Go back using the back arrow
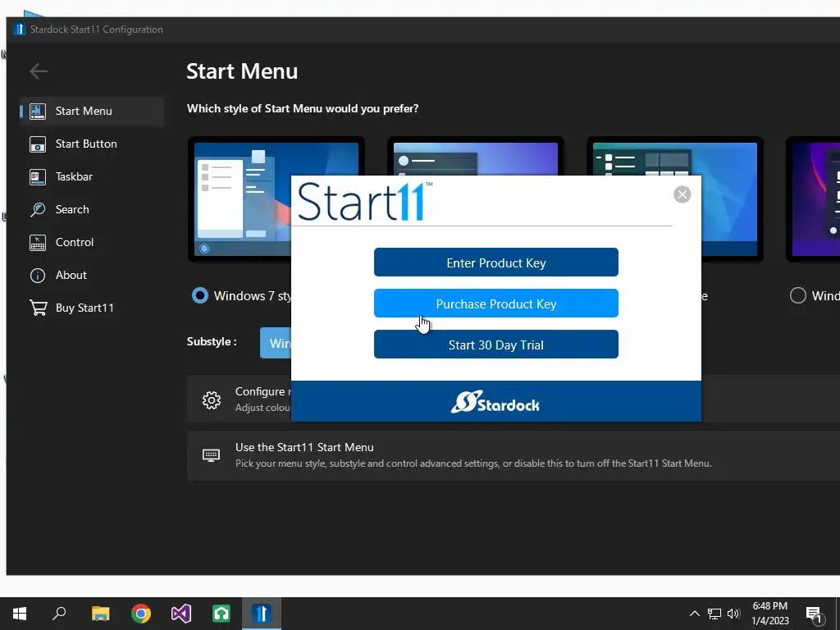The height and width of the screenshot is (630, 840). click(x=39, y=71)
